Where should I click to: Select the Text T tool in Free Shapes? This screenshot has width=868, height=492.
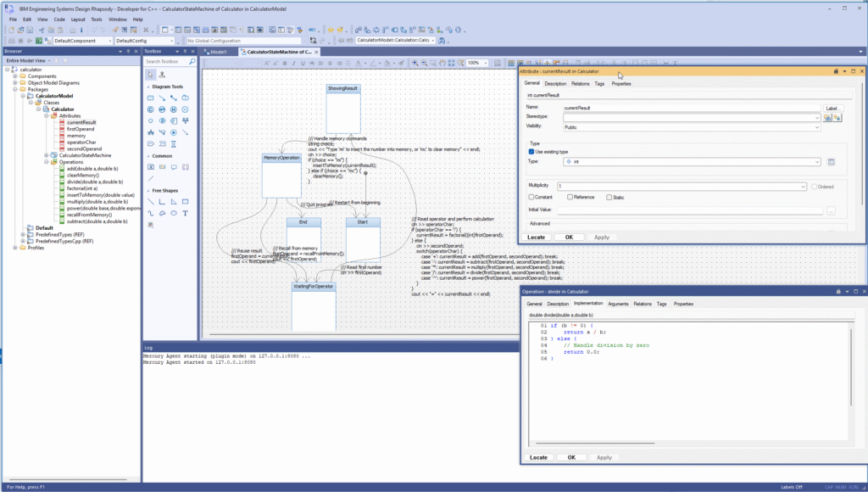pyautogui.click(x=186, y=213)
